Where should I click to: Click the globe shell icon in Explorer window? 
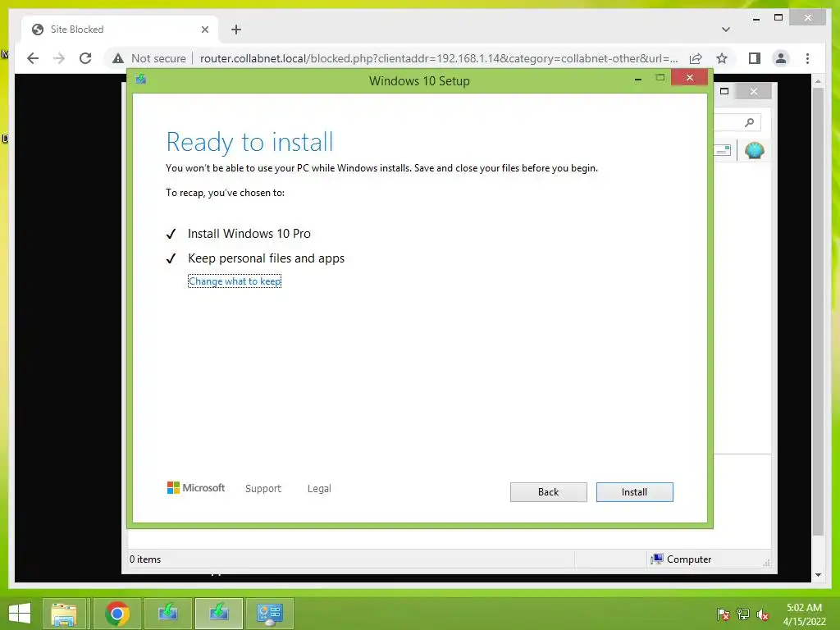coord(755,150)
